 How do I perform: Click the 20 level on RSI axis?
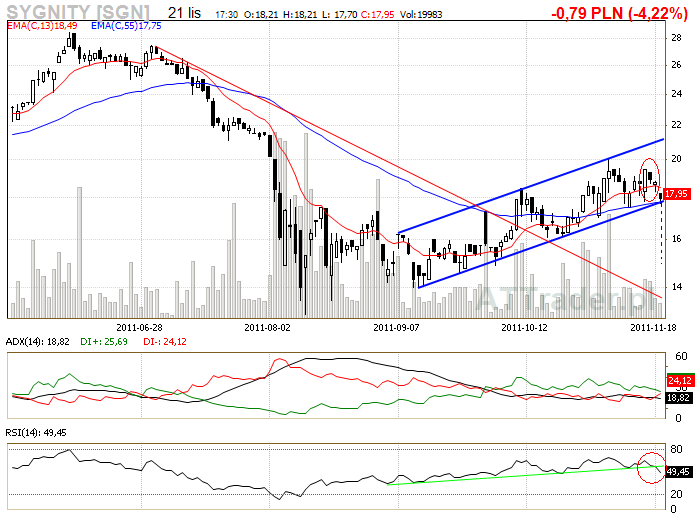click(676, 494)
